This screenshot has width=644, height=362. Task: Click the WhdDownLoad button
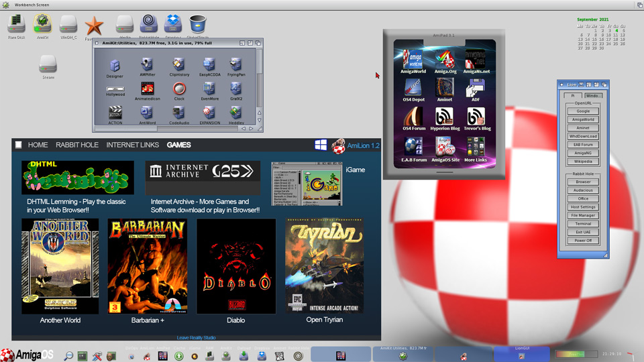tap(583, 136)
